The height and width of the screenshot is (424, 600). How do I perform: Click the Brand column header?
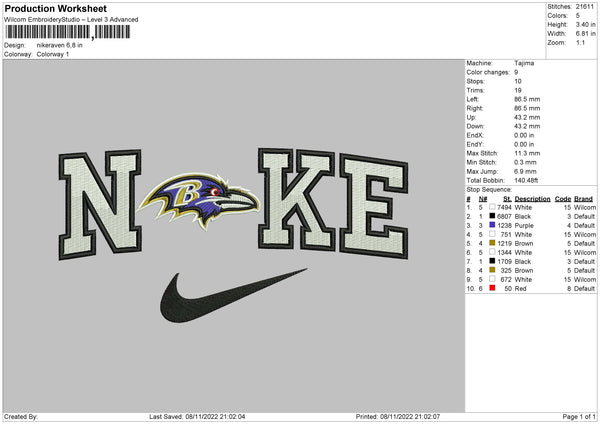click(x=583, y=199)
